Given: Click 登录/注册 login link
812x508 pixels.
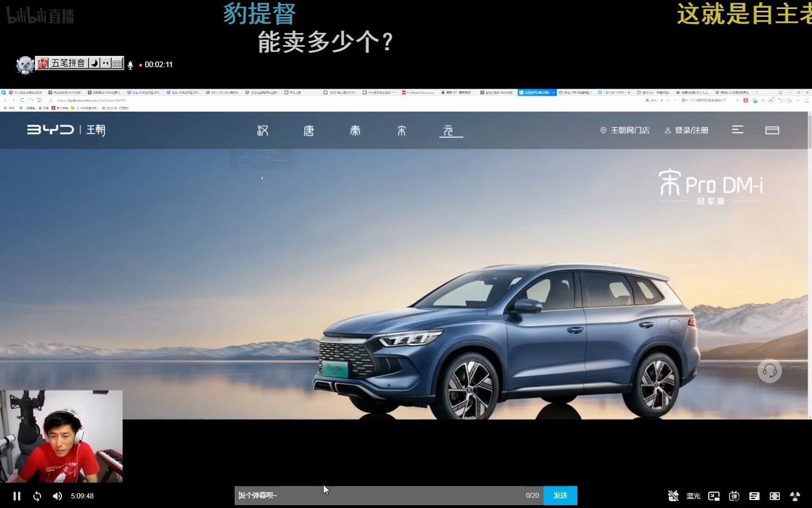Looking at the screenshot, I should point(686,130).
